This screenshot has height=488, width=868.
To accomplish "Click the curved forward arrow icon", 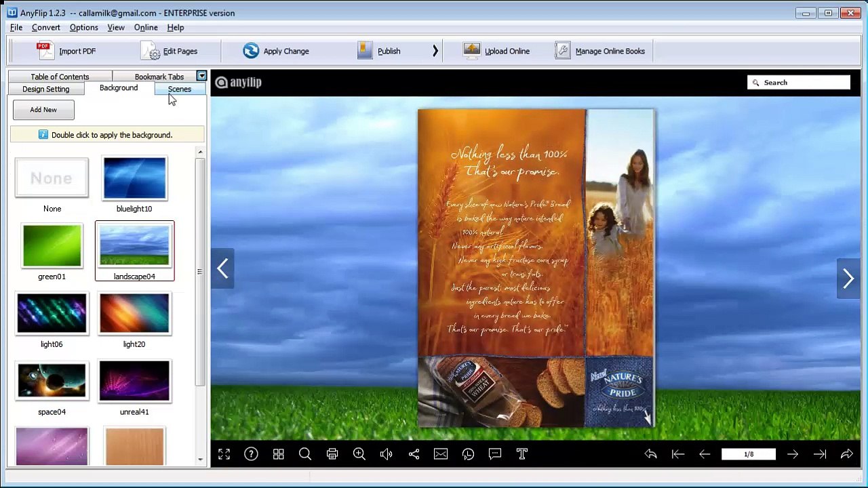I will (x=847, y=454).
